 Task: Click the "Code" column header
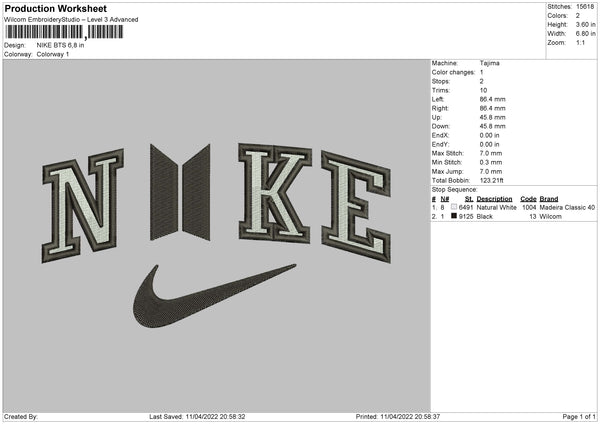coord(528,199)
